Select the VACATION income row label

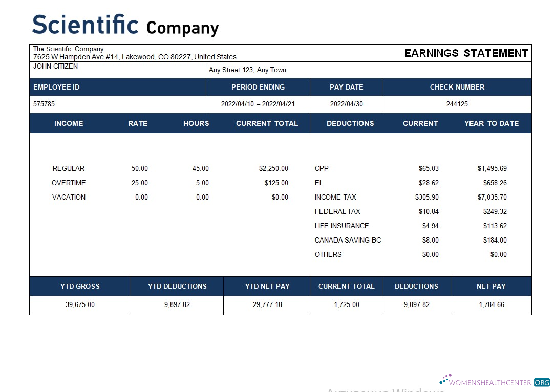pyautogui.click(x=69, y=197)
